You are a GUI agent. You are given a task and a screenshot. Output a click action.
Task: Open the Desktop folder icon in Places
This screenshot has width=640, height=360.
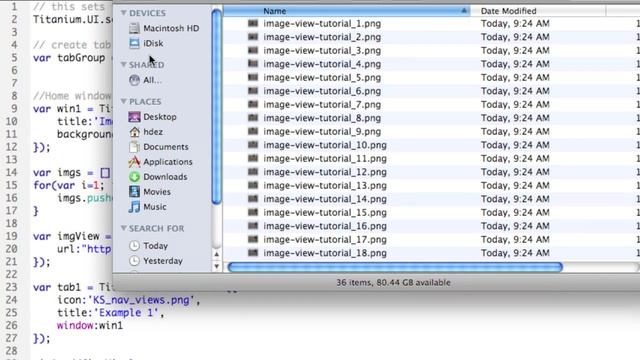pos(134,117)
